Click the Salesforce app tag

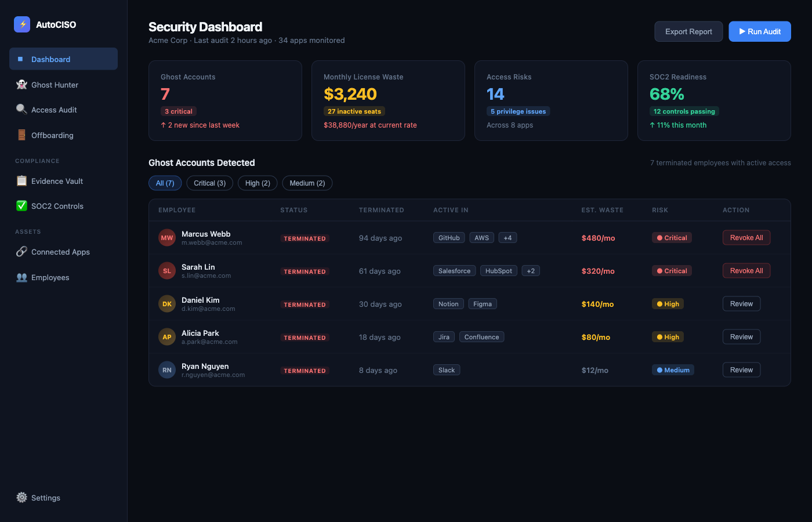coord(455,271)
